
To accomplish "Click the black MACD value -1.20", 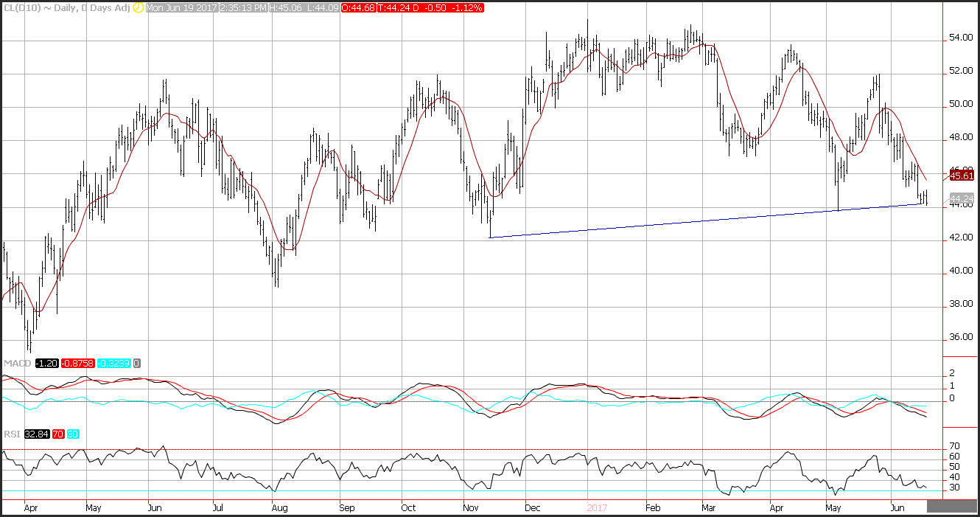I will [x=47, y=364].
